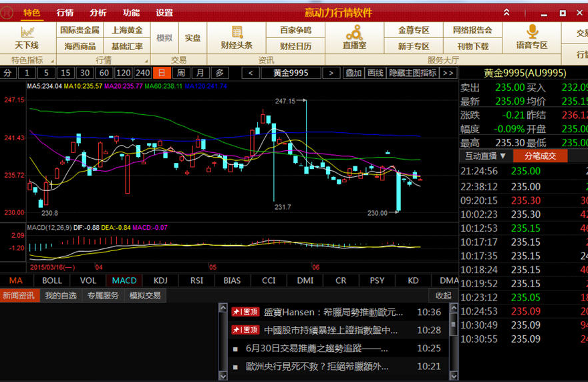Switch chart to 周 weekly period

tap(181, 73)
